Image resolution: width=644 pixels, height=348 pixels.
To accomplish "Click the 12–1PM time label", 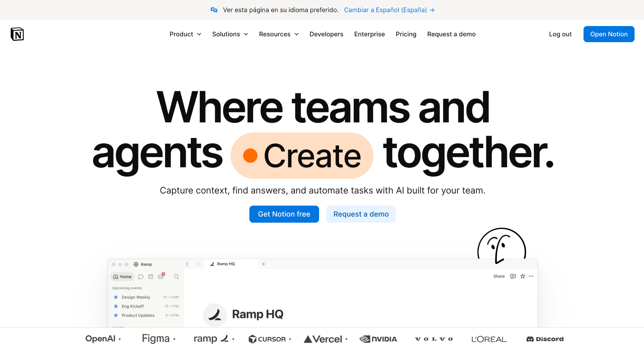I will (x=172, y=306).
